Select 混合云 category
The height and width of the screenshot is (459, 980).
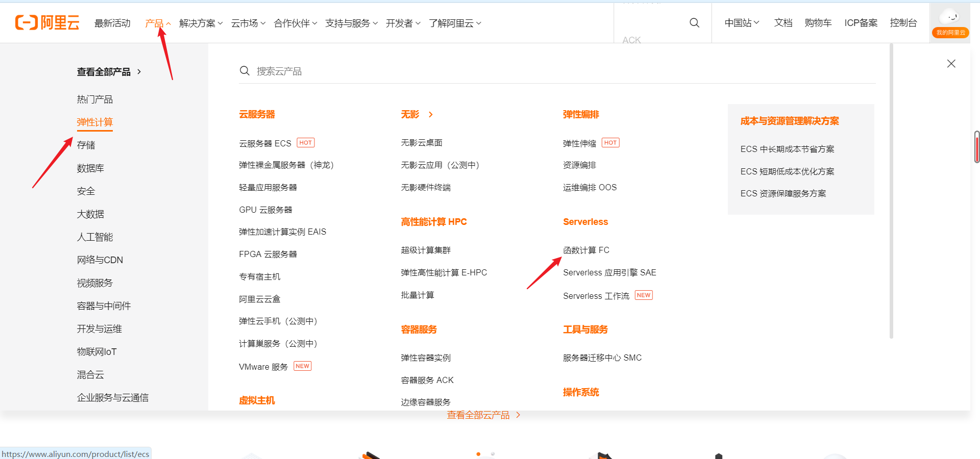(90, 375)
